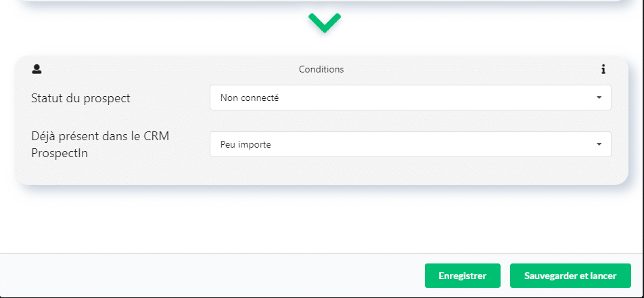Open the Statut du prospect dropdown
Viewport: 644px width, 298px height.
coord(411,98)
